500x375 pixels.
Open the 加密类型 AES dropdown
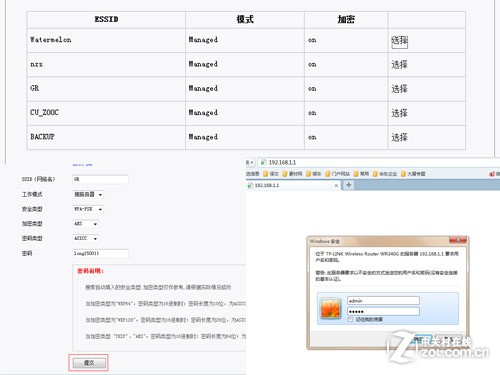tap(85, 224)
